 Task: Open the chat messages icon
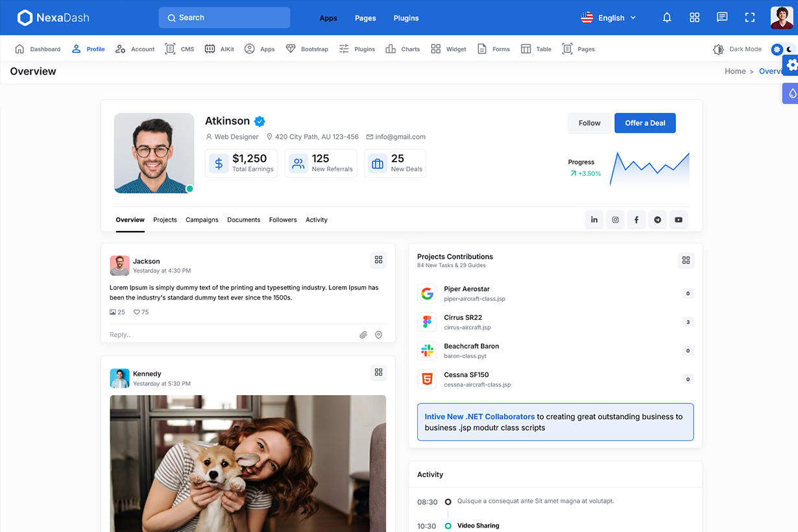(721, 18)
